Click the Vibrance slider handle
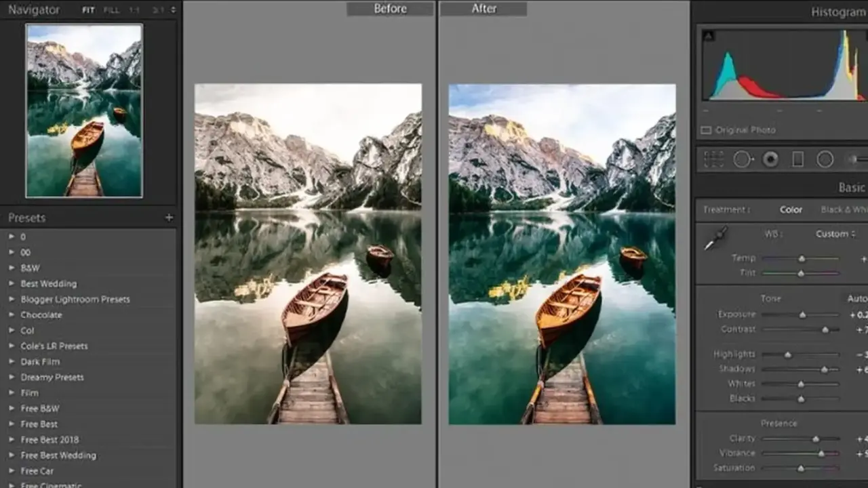The image size is (868, 488). pyautogui.click(x=821, y=453)
